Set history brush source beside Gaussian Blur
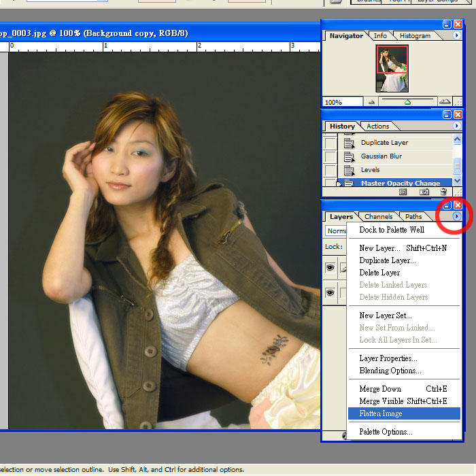476x476 pixels. (330, 156)
